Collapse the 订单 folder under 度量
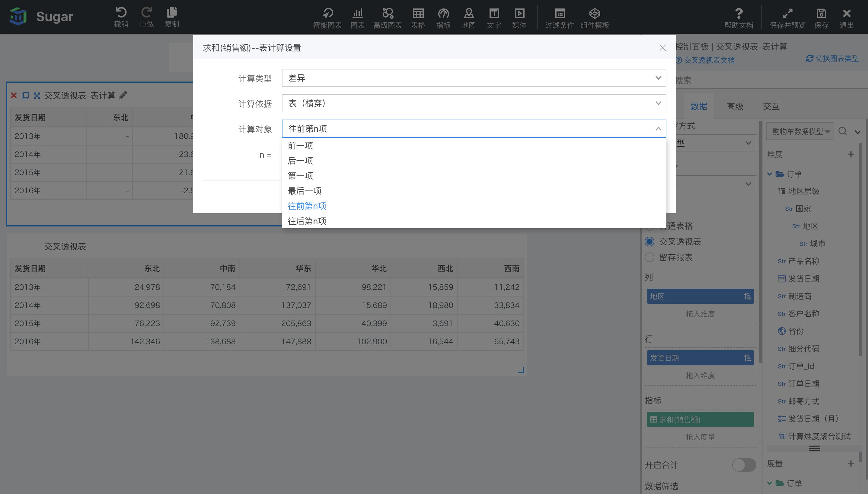 pos(769,483)
